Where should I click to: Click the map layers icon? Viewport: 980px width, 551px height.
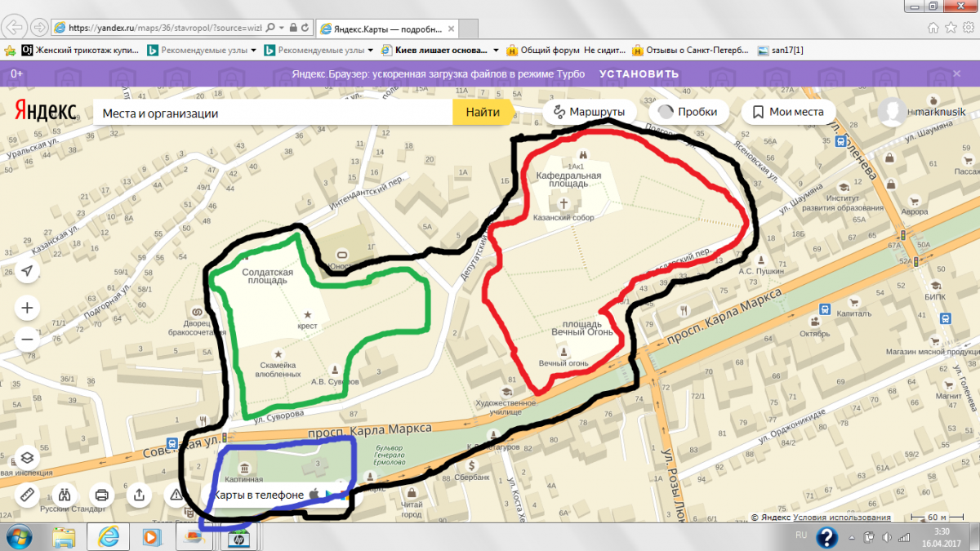pyautogui.click(x=27, y=457)
